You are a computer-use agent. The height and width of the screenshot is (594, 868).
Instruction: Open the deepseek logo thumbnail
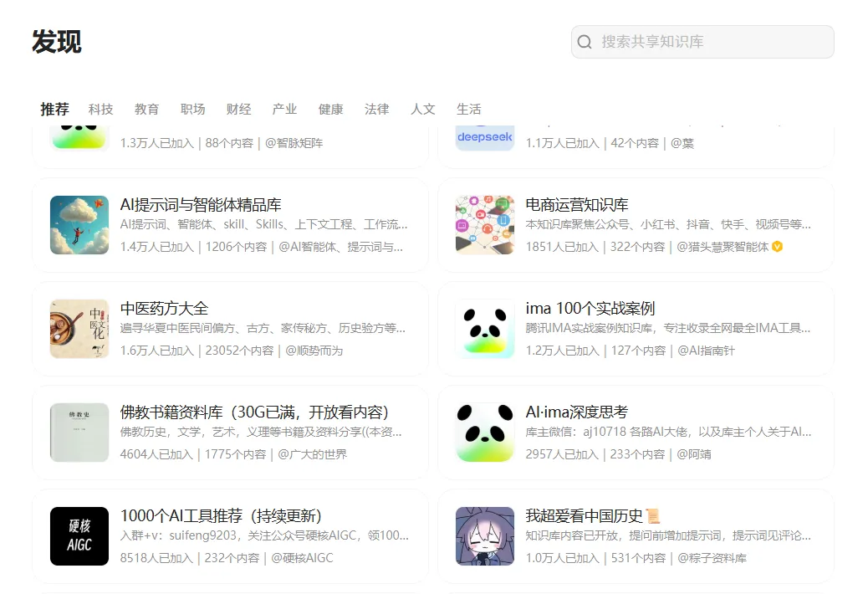(x=485, y=138)
